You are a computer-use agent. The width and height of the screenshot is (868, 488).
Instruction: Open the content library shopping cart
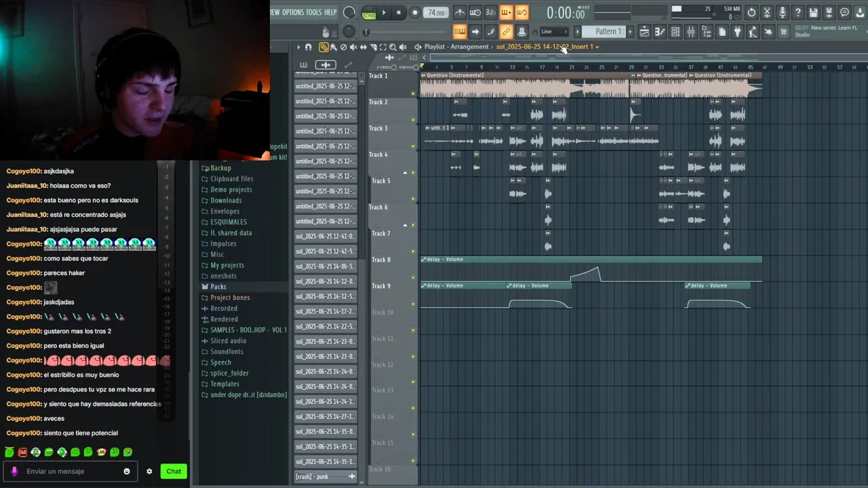tap(783, 31)
